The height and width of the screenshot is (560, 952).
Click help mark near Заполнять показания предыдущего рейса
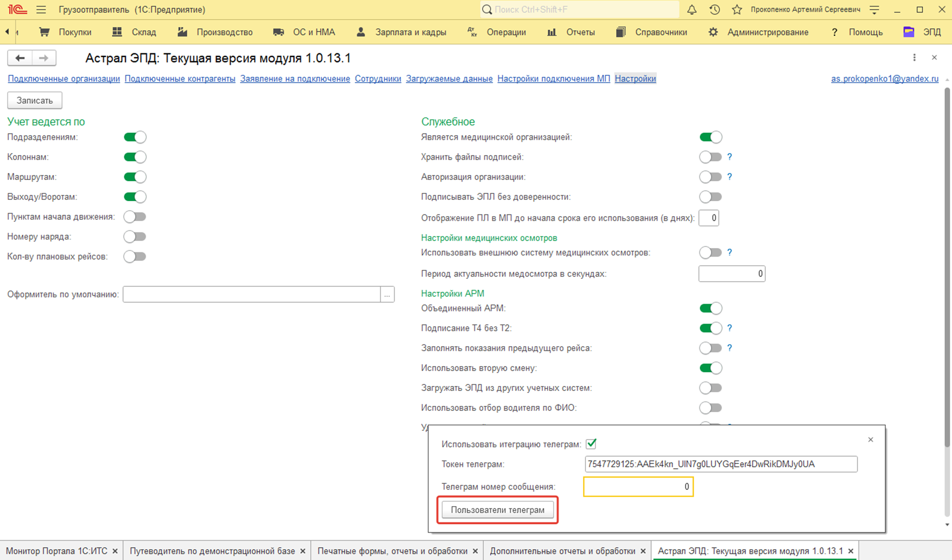click(x=729, y=348)
